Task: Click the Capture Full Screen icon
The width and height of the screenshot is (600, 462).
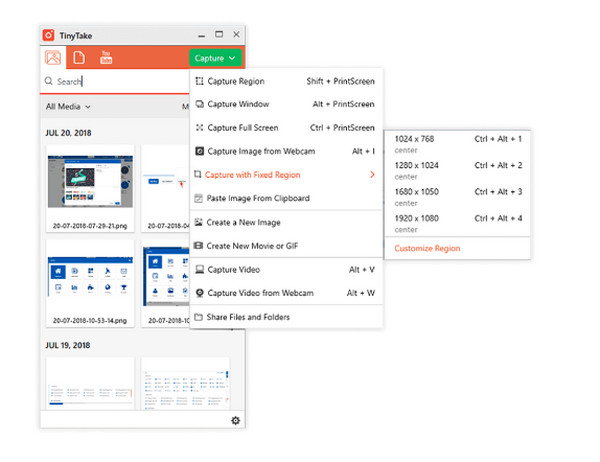Action: click(199, 127)
